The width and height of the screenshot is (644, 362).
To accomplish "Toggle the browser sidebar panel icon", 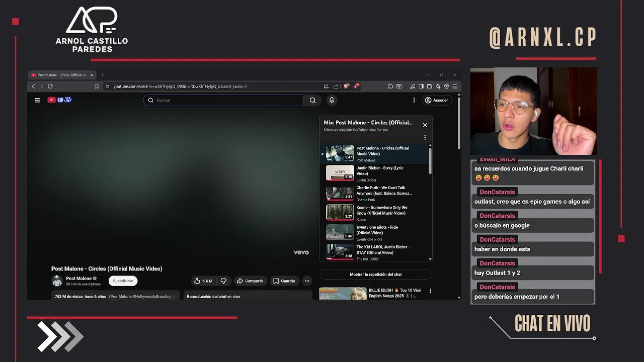I will [421, 86].
